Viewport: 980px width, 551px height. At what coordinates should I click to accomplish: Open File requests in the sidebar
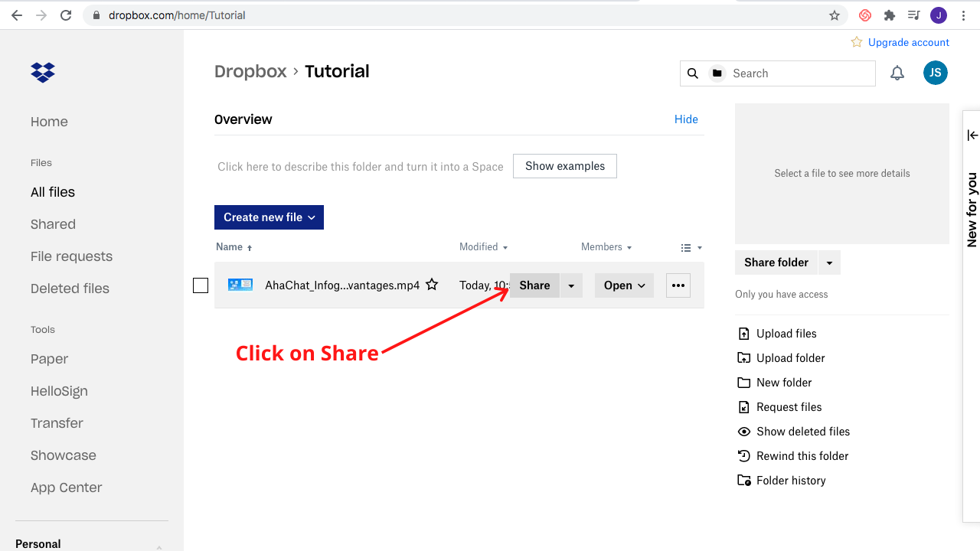(x=71, y=256)
